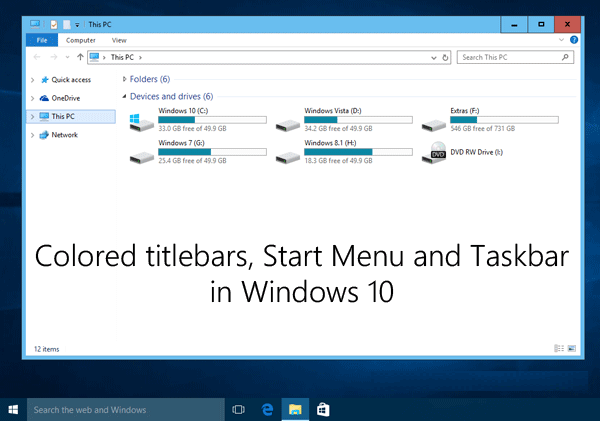Select OneDrive in the sidebar
Image resolution: width=600 pixels, height=421 pixels.
66,98
